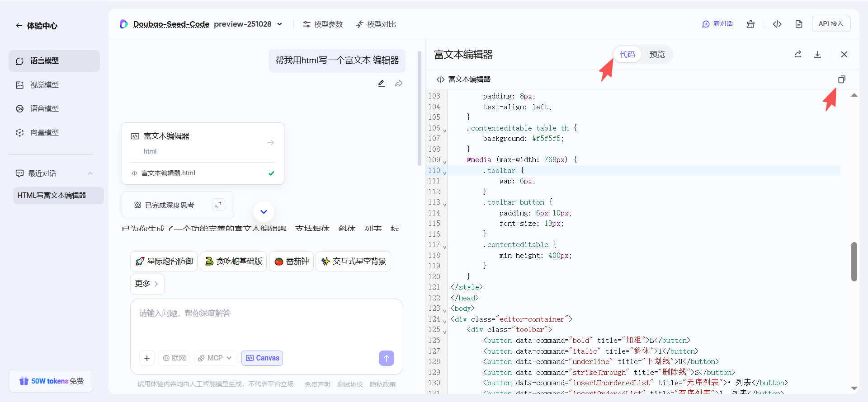
Task: Fold the toolbar div at line 125
Action: coord(445,332)
